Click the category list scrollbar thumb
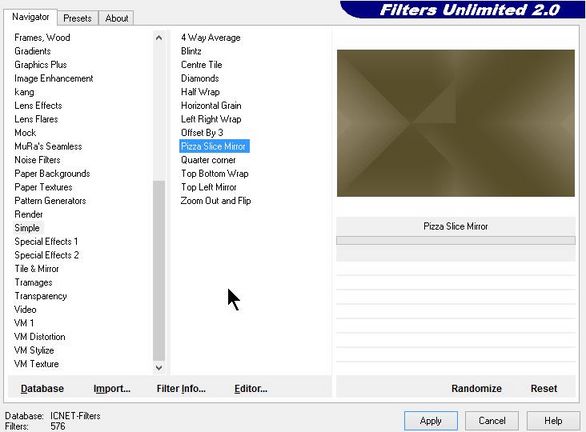The height and width of the screenshot is (432, 586). click(159, 271)
